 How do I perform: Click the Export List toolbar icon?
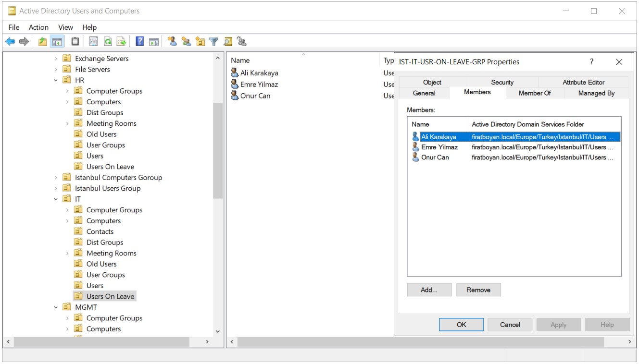(122, 42)
